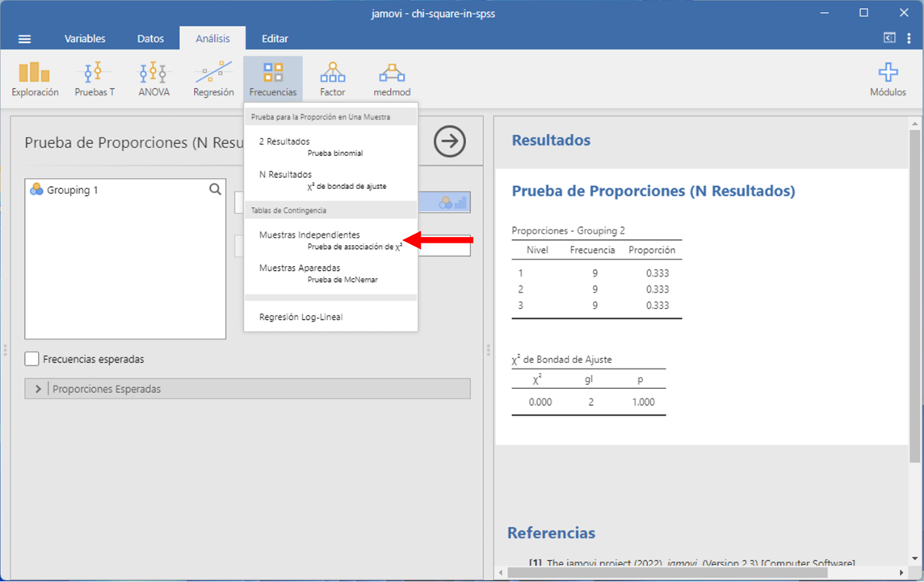
Task: Switch to the Datos tab
Action: (150, 39)
